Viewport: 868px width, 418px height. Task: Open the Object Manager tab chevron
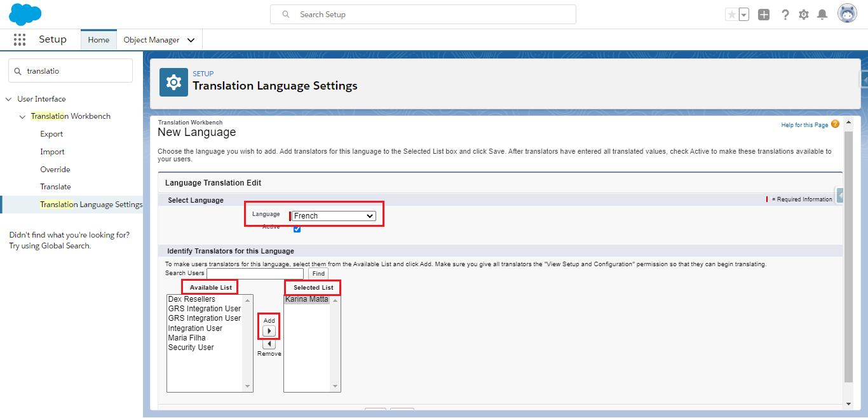coord(191,40)
